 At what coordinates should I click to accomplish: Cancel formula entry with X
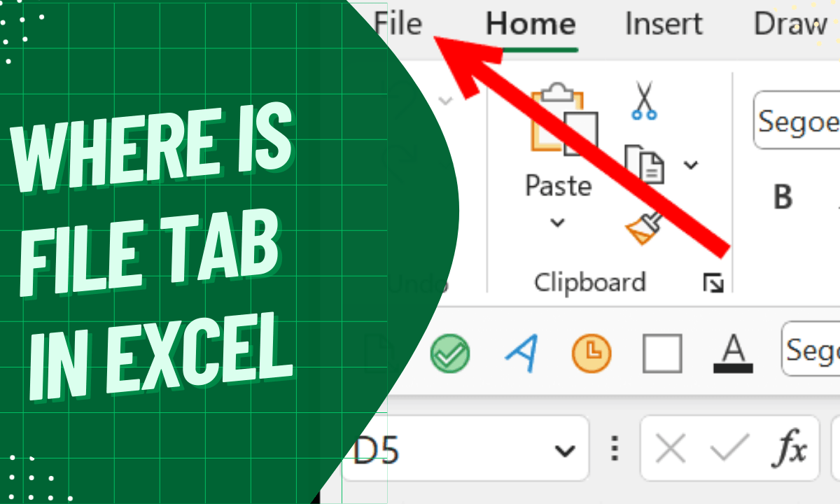671,450
